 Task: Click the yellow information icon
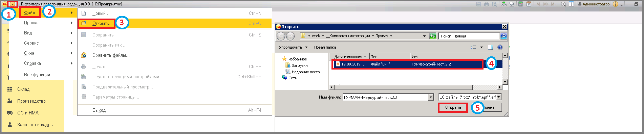click(x=616, y=4)
